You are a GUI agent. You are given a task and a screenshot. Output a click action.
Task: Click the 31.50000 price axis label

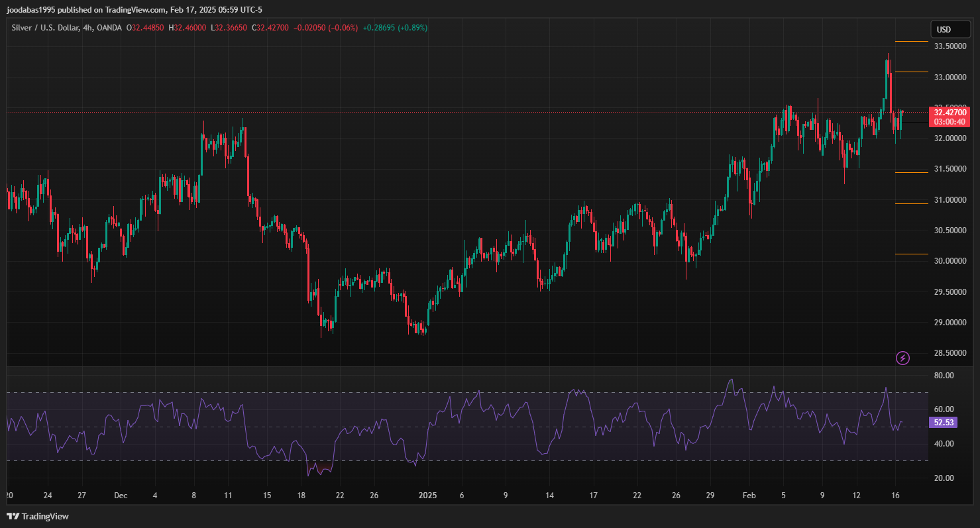[x=949, y=169]
